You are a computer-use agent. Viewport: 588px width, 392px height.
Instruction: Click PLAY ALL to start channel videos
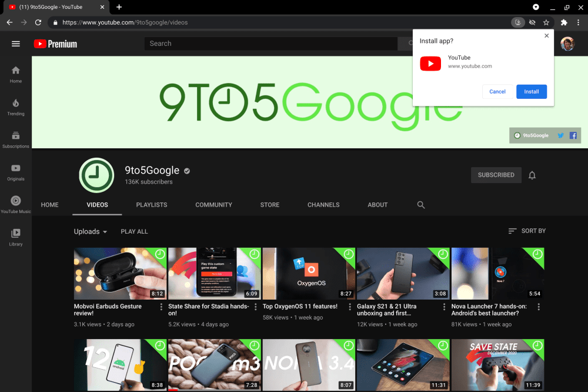[x=134, y=231]
